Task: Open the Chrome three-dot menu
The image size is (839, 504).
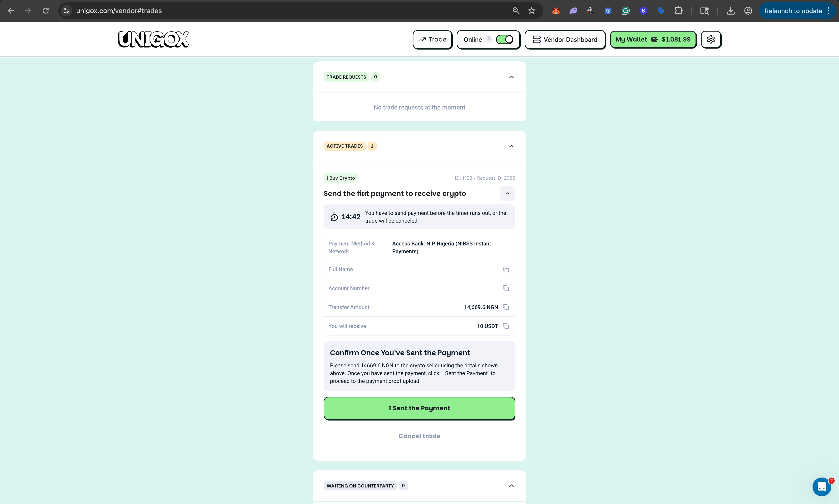Action: pos(829,11)
